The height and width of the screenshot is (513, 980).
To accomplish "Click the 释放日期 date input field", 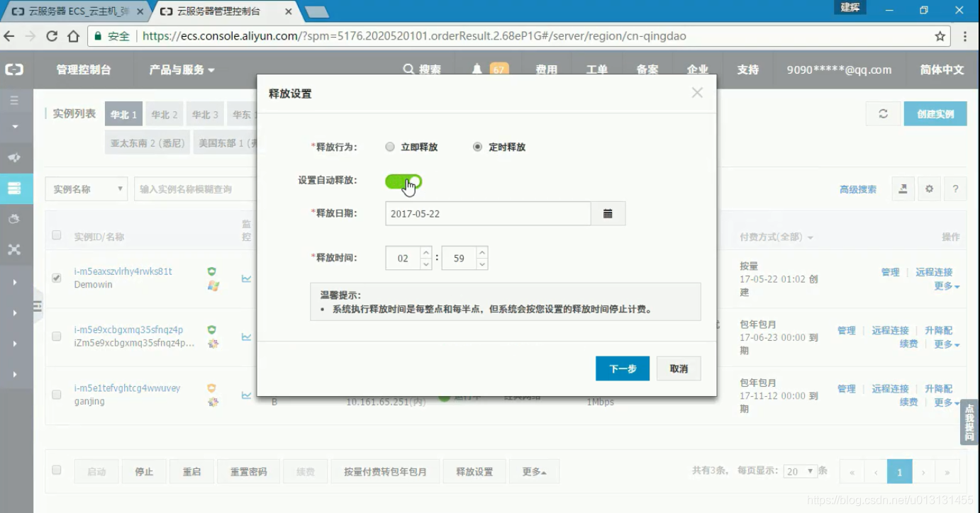I will pyautogui.click(x=488, y=213).
